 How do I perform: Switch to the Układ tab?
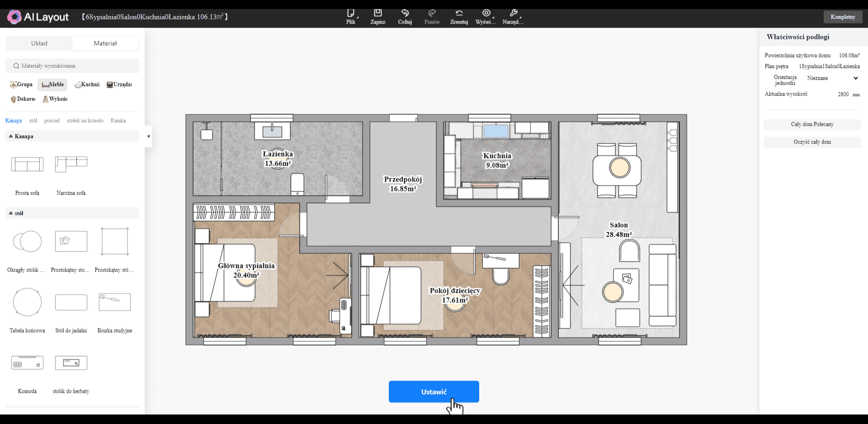39,43
